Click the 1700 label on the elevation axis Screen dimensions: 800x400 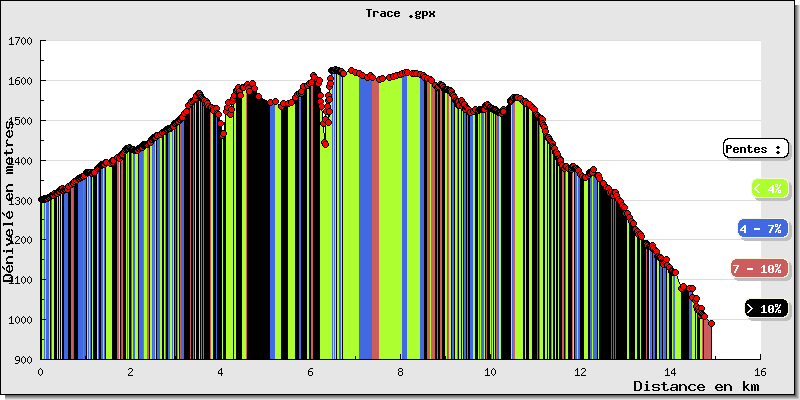coord(20,41)
